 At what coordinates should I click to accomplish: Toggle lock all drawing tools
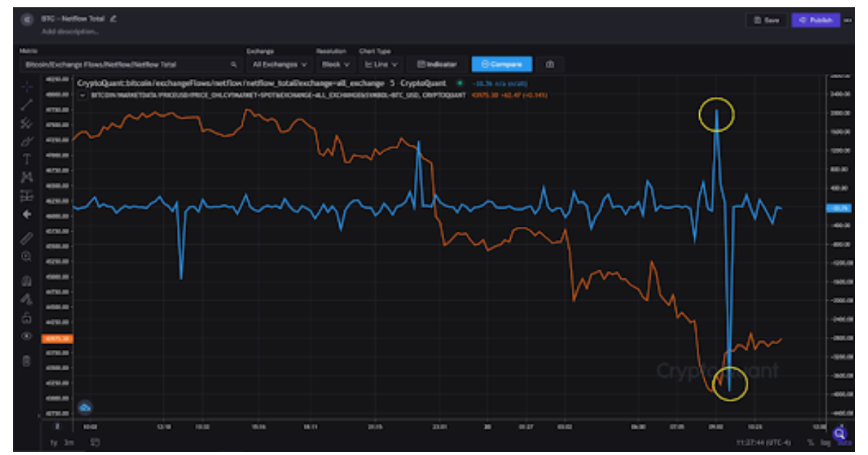27,318
